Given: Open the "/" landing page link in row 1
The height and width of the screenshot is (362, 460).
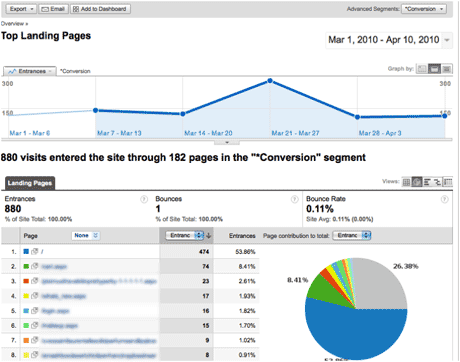Looking at the screenshot, I should tap(42, 252).
